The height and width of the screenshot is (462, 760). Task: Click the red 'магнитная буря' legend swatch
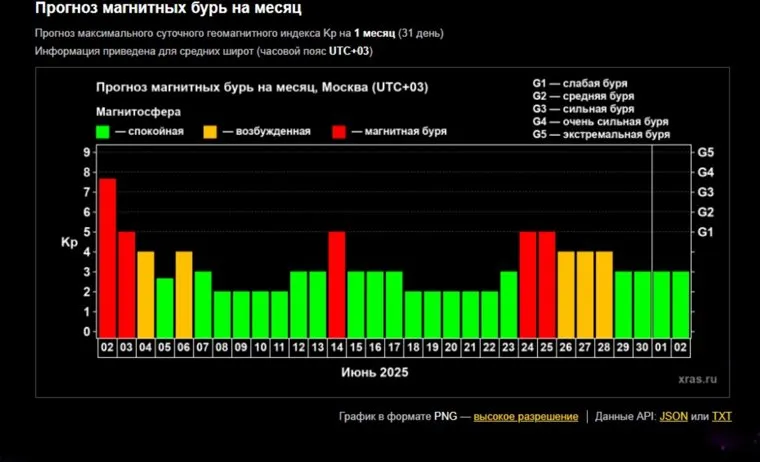tap(338, 131)
